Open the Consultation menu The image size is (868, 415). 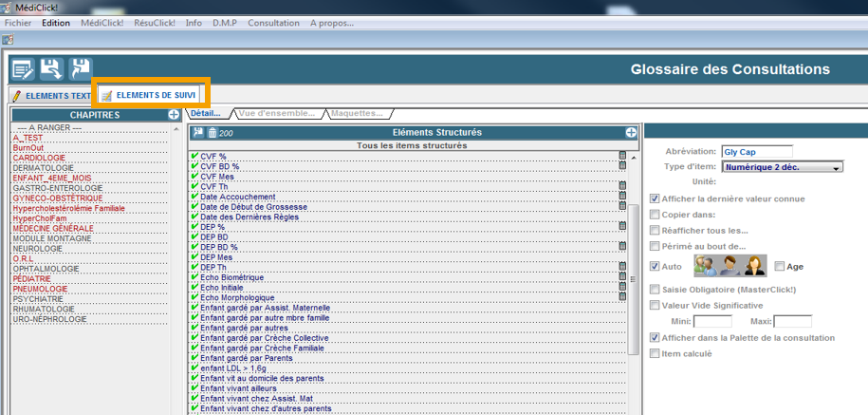click(x=273, y=23)
